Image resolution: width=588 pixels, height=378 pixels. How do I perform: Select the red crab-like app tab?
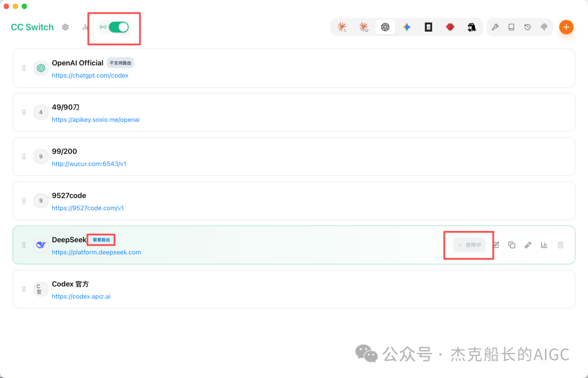(x=450, y=27)
